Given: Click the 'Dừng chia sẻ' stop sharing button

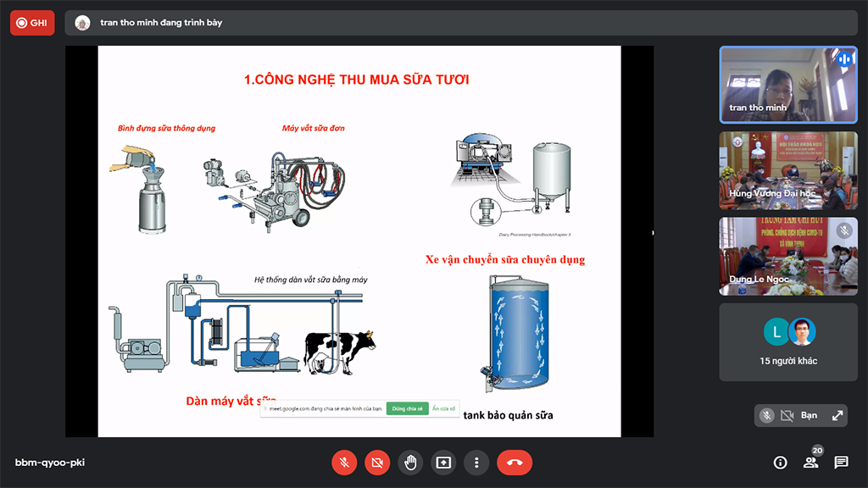Looking at the screenshot, I should pos(407,408).
